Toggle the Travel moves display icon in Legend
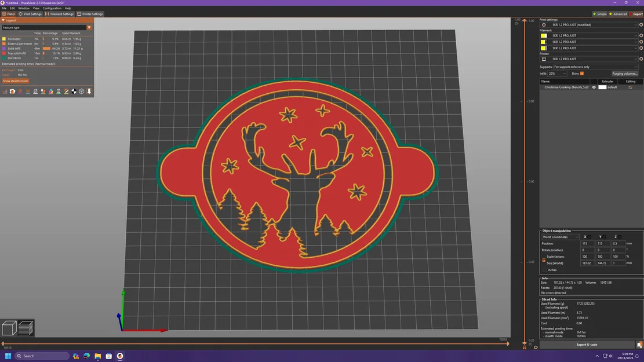Viewport: 644px width, 362px height. (x=5, y=92)
